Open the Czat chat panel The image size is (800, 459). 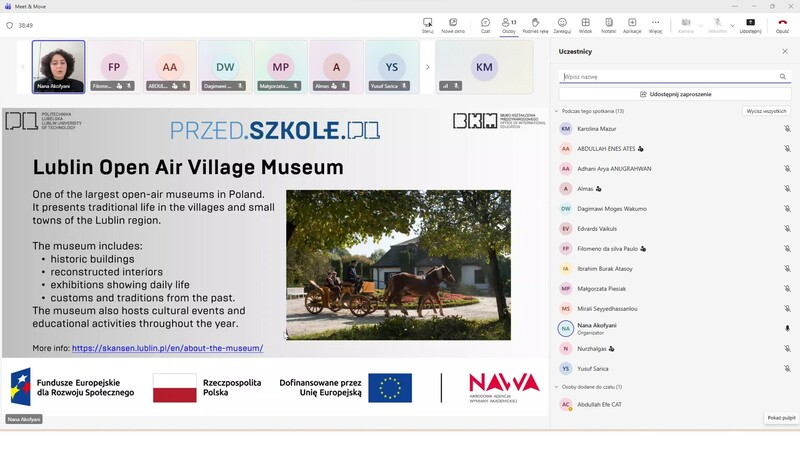coord(485,24)
